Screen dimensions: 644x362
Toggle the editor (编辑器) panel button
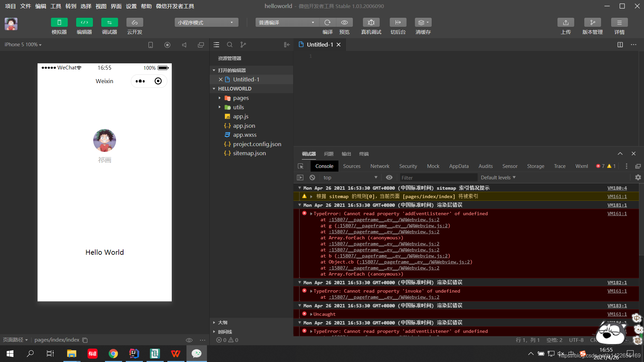[84, 22]
